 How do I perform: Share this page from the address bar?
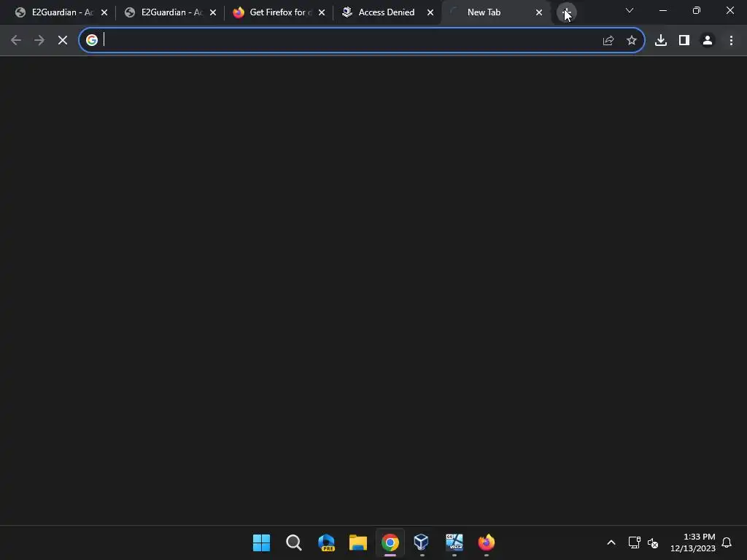tap(608, 41)
